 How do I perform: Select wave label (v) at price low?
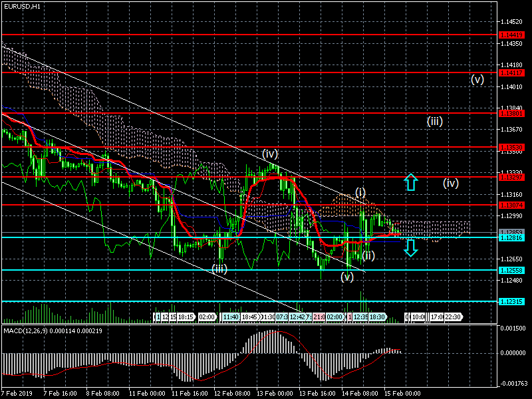pyautogui.click(x=347, y=277)
